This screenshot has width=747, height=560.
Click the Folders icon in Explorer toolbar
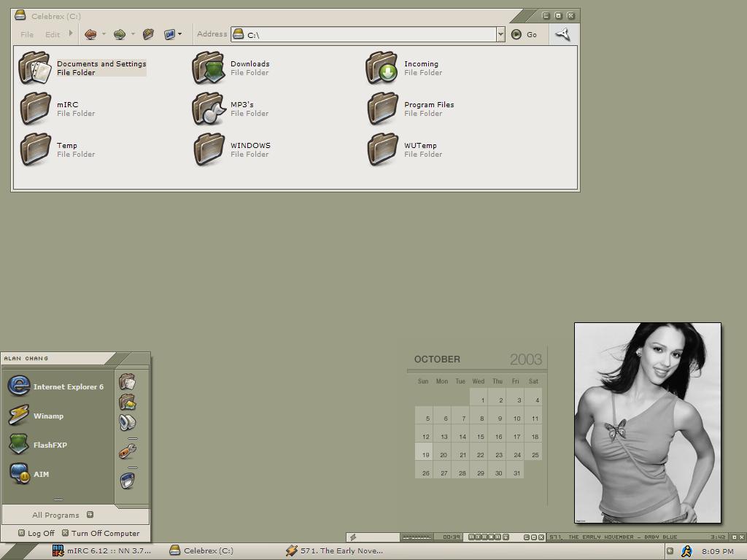tap(148, 34)
